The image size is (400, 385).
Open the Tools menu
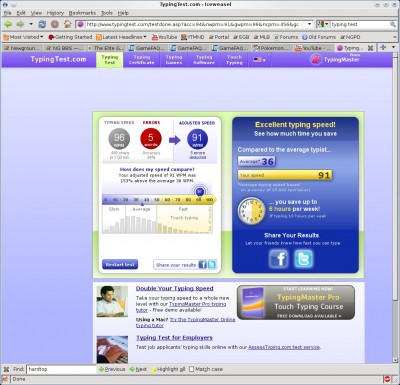tap(107, 13)
